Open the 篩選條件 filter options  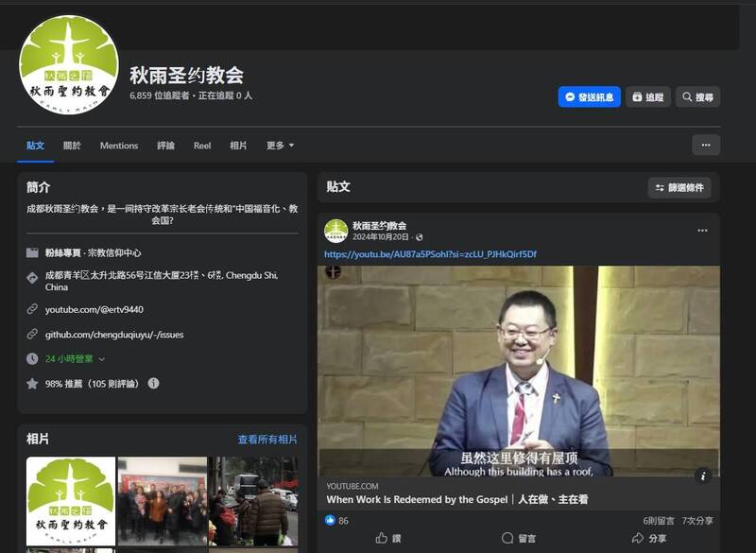pos(679,187)
